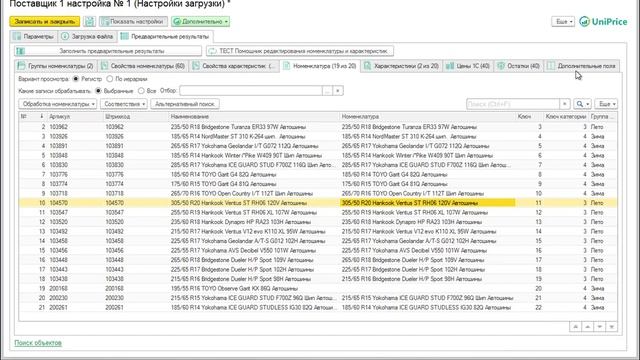The height and width of the screenshot is (360, 640).
Task: Jump to first record with the double-up arrow
Action: coord(576,327)
